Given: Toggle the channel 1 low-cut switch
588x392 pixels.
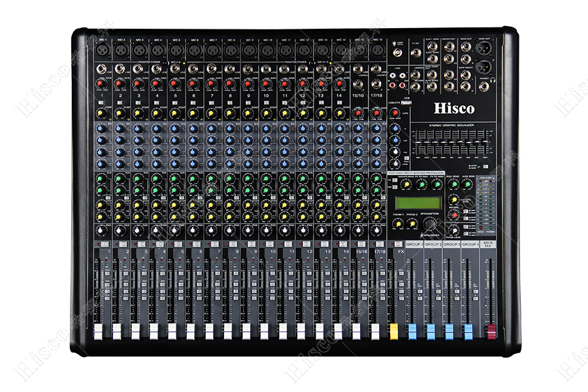Looking at the screenshot, I should 102,104.
